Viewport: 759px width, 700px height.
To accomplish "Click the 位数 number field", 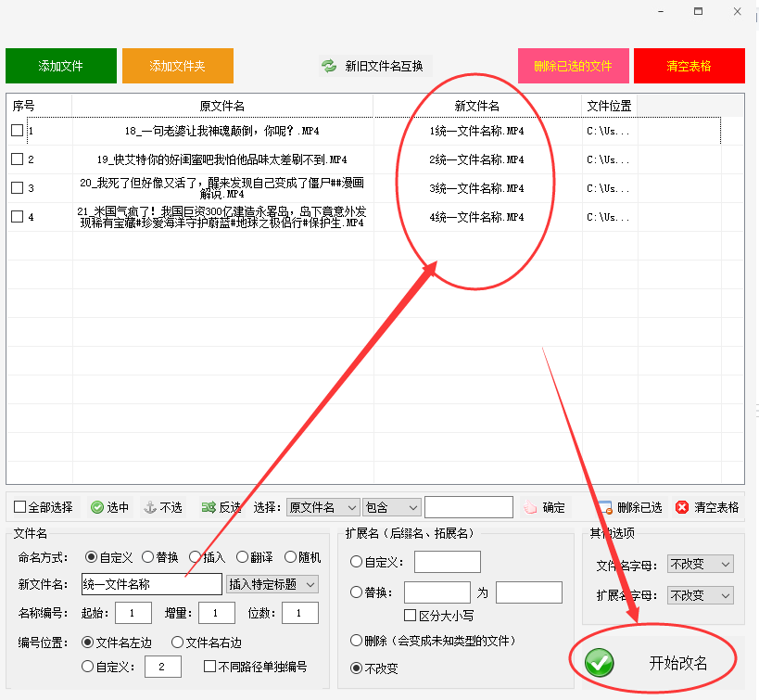I will coord(300,613).
